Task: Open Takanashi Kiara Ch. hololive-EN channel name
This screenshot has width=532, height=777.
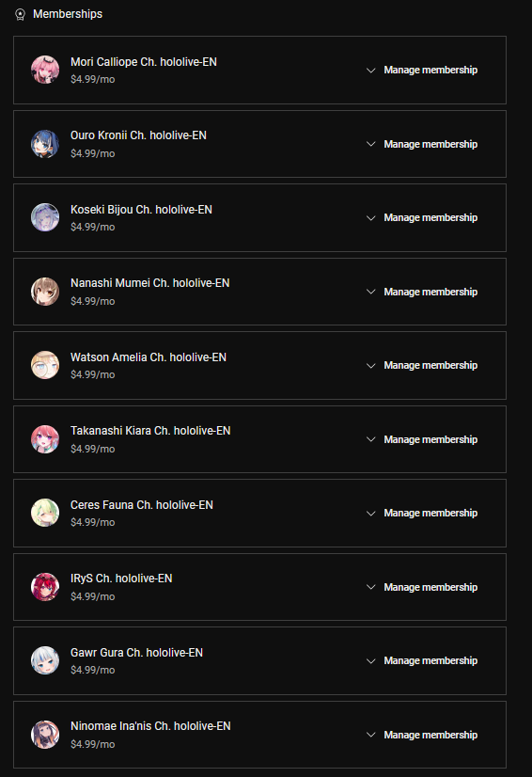Action: [150, 431]
